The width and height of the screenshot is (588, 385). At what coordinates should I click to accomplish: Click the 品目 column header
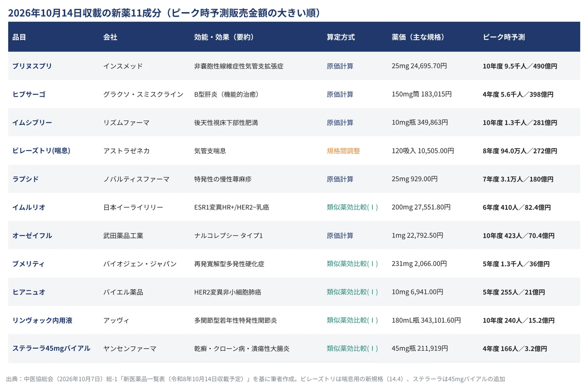pos(19,37)
